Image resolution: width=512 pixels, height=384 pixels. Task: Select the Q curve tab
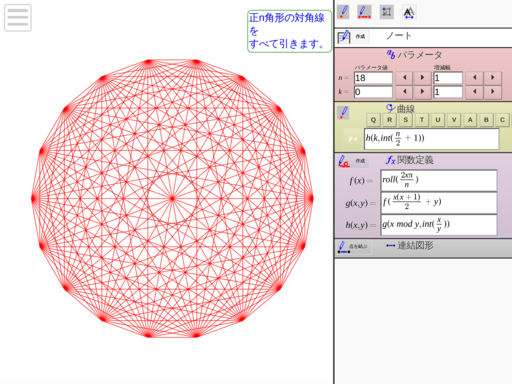373,120
